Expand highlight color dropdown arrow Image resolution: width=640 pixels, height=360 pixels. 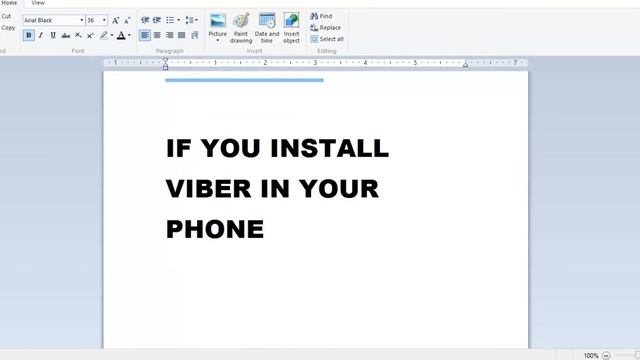coord(111,36)
